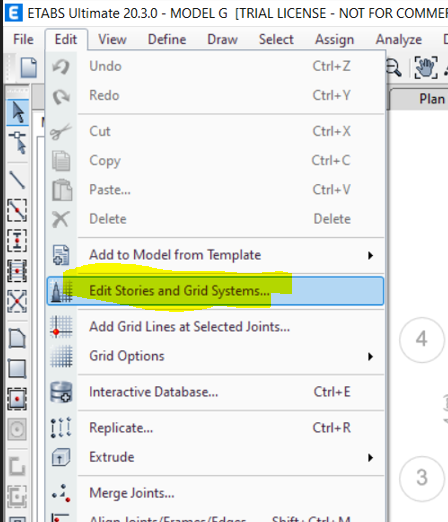Choose the draw beam/line tool
This screenshot has height=522, width=448.
coord(17,180)
